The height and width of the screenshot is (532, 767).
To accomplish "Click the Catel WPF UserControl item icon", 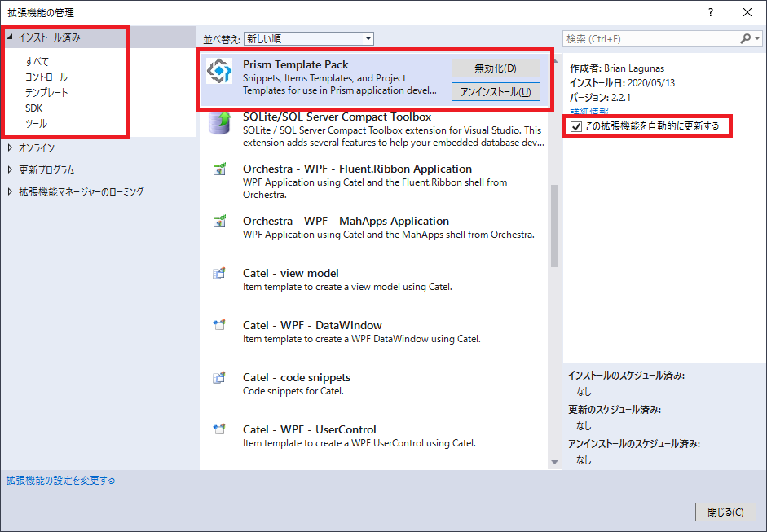I will tap(218, 429).
